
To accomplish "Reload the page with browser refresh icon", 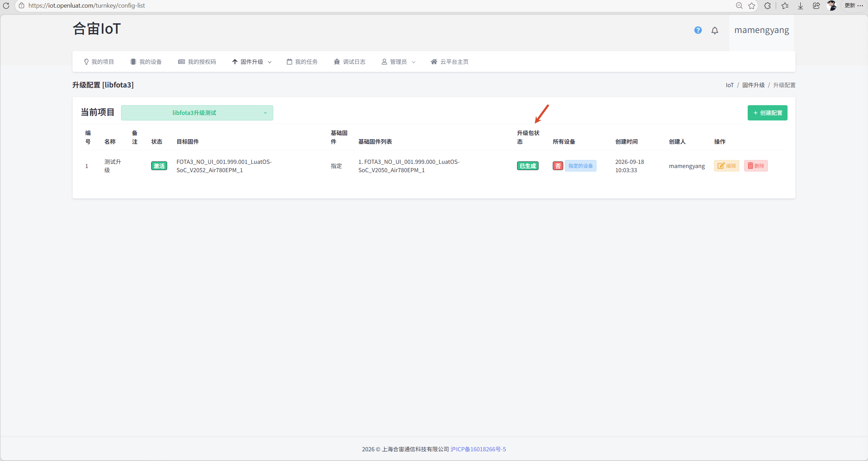I will click(6, 6).
